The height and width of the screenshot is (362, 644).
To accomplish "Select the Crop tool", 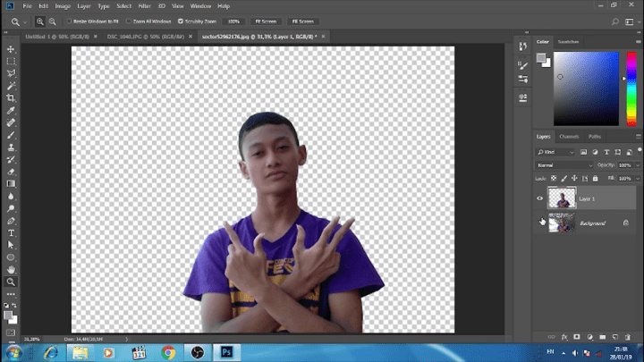I will [11, 97].
